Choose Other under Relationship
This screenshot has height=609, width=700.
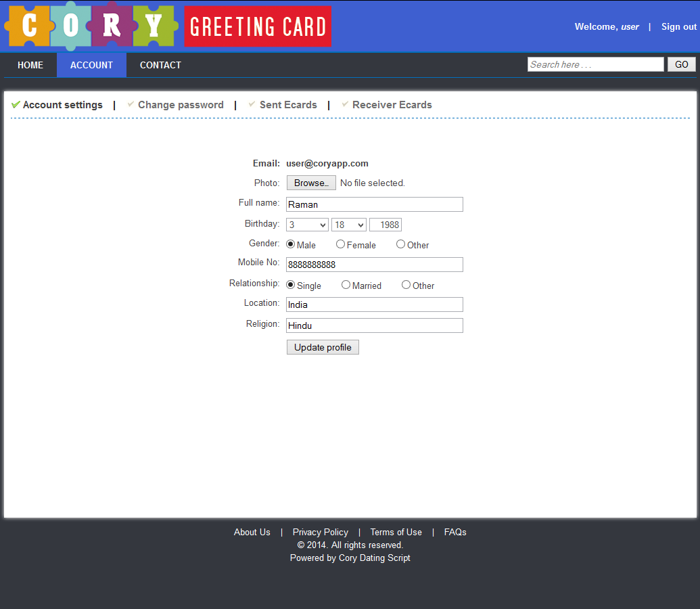[405, 285]
